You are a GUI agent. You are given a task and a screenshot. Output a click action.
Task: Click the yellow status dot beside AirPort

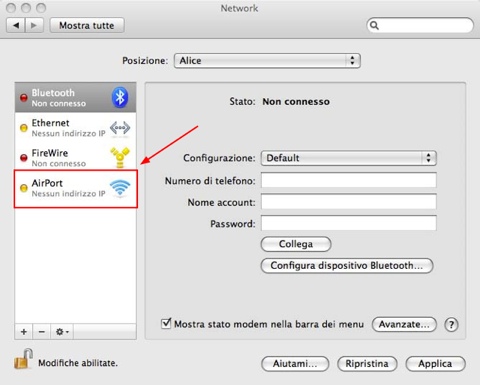(24, 188)
